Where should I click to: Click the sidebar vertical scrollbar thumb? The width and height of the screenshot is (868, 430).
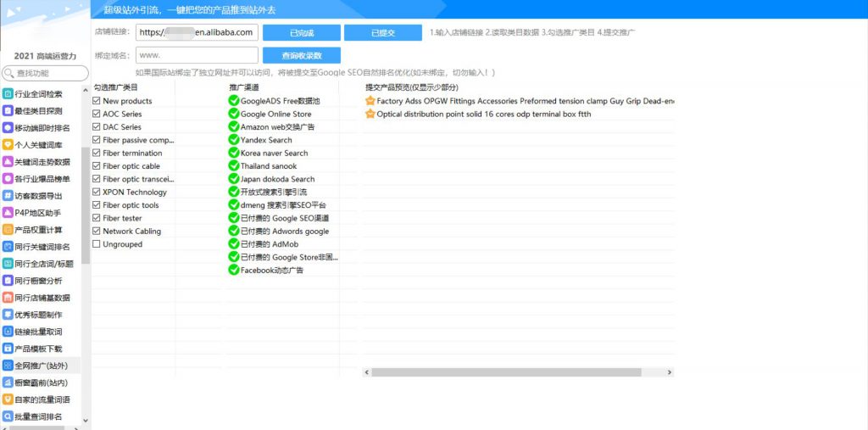(x=86, y=205)
